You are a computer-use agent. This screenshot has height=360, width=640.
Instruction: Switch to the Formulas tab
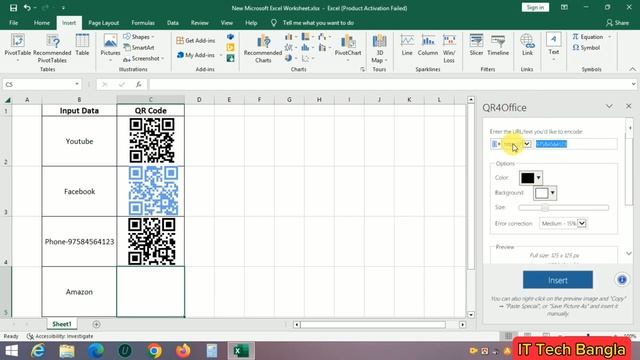click(x=143, y=23)
